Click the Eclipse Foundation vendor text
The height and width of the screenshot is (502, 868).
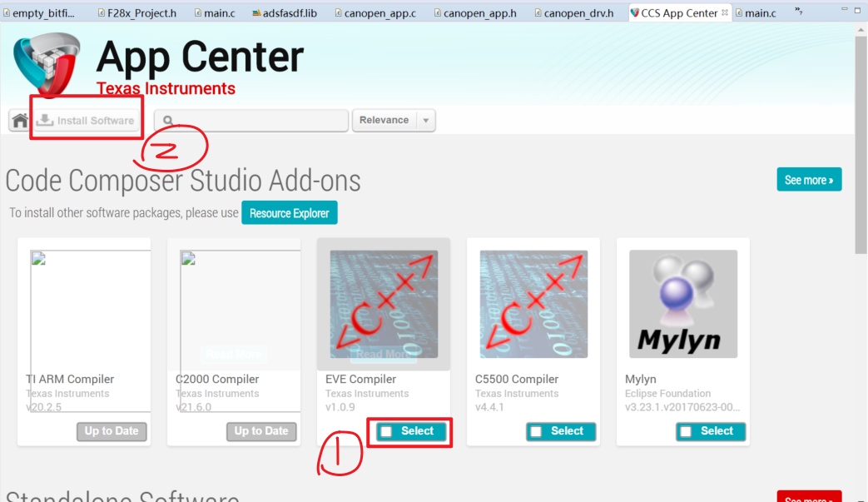click(667, 394)
